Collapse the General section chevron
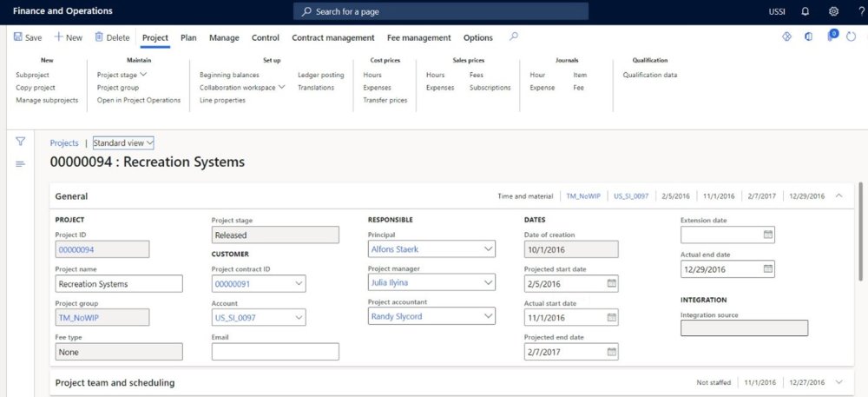Screen dimensions: 868x397 pos(838,196)
